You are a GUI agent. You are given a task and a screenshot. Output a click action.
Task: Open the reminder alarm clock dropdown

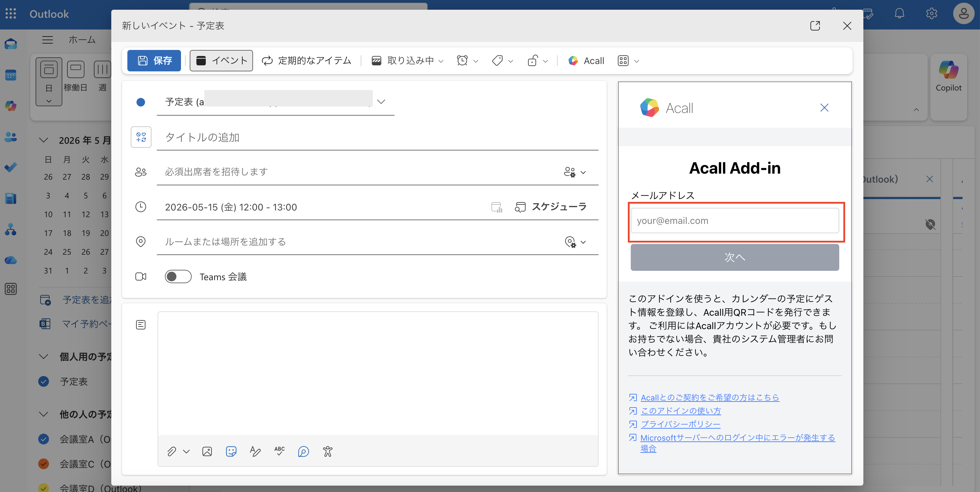pos(468,61)
